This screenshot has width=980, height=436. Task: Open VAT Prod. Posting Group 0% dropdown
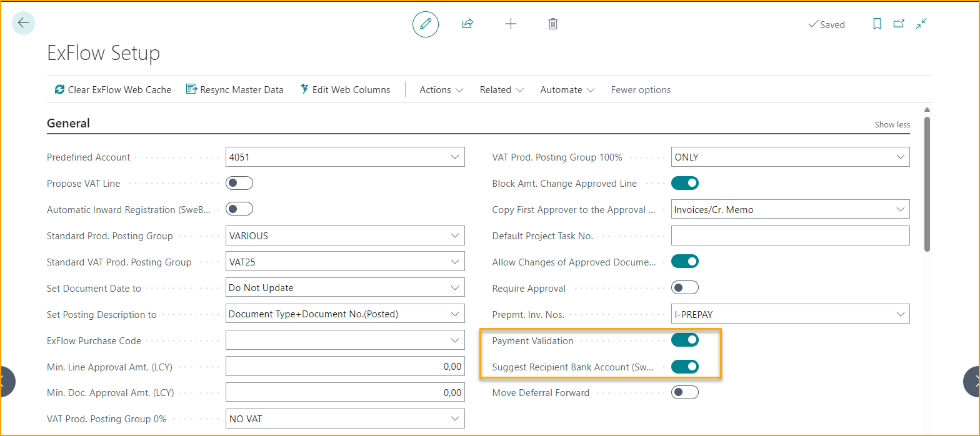[x=455, y=419]
